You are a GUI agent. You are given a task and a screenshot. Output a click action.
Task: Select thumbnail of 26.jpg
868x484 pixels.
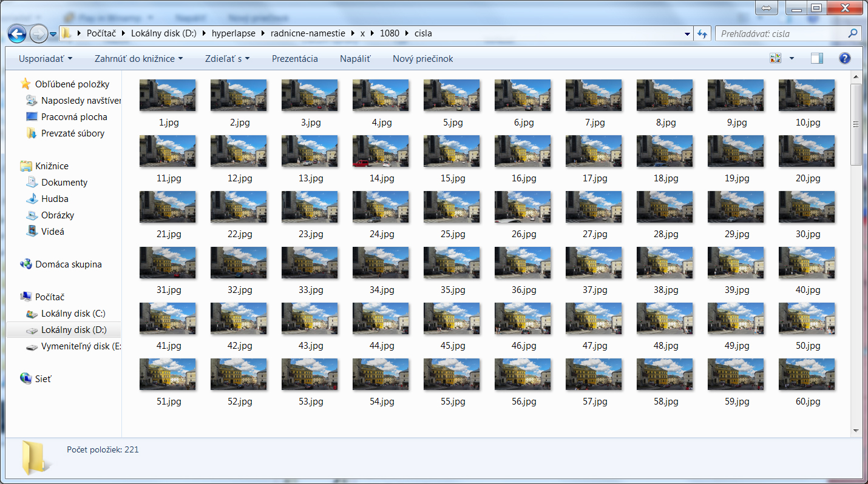click(523, 207)
